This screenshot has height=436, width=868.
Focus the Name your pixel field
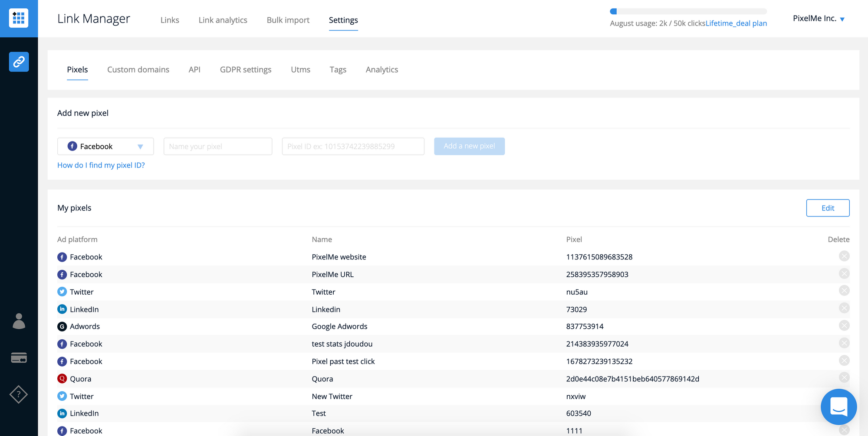[x=218, y=146]
